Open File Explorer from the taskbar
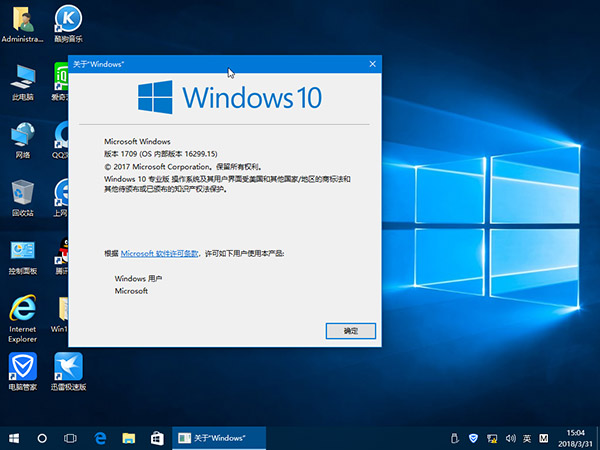 coord(128,438)
